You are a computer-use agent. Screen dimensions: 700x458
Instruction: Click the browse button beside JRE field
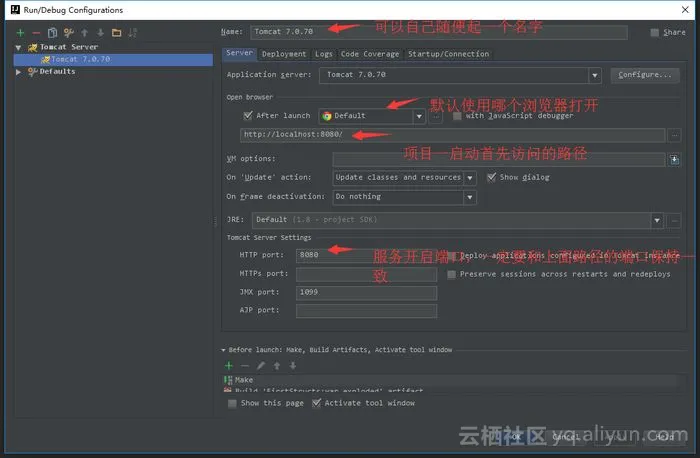pyautogui.click(x=674, y=220)
